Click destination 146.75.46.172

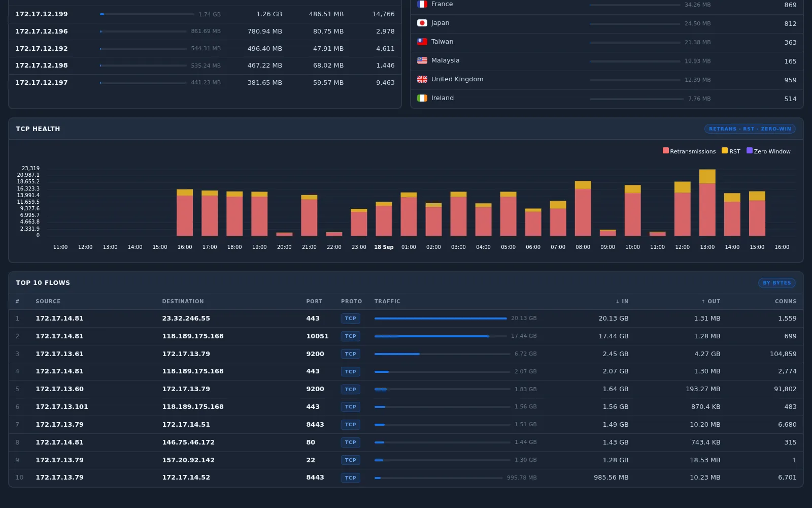pyautogui.click(x=188, y=442)
